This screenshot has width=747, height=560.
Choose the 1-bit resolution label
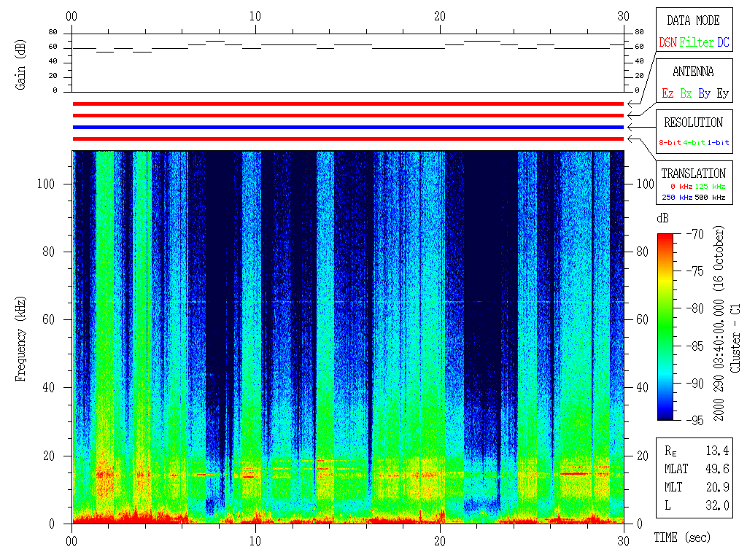pyautogui.click(x=719, y=143)
